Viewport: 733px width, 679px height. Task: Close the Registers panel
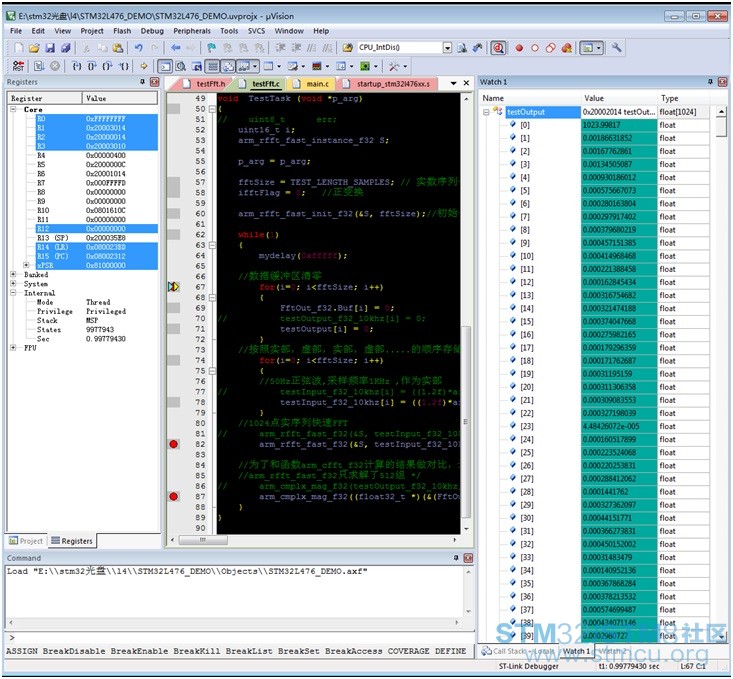[154, 82]
